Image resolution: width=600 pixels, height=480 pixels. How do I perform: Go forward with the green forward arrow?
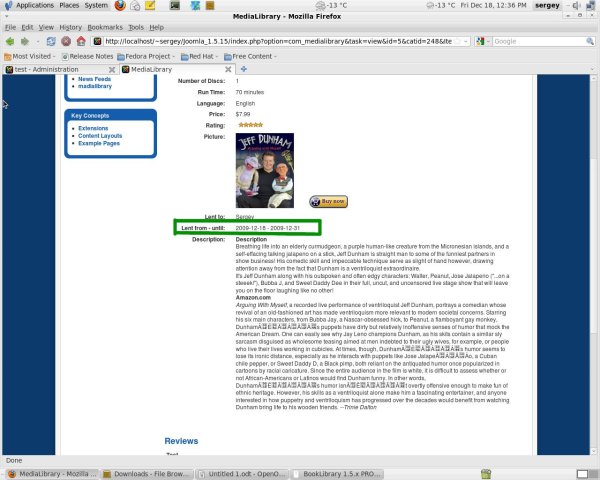click(x=25, y=41)
